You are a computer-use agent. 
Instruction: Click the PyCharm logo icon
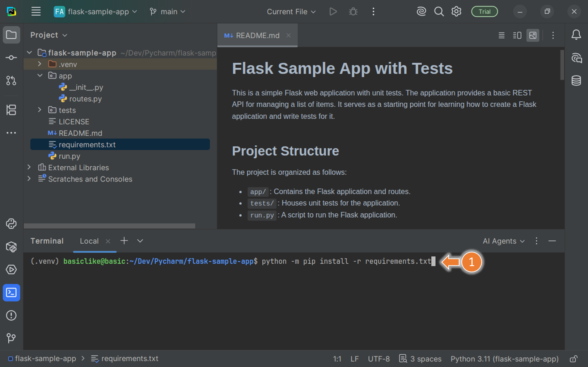[x=11, y=12]
